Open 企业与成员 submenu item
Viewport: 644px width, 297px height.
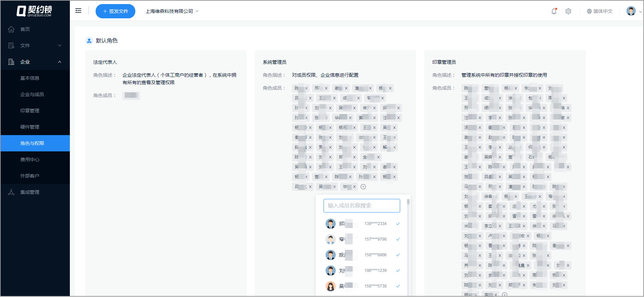point(32,94)
